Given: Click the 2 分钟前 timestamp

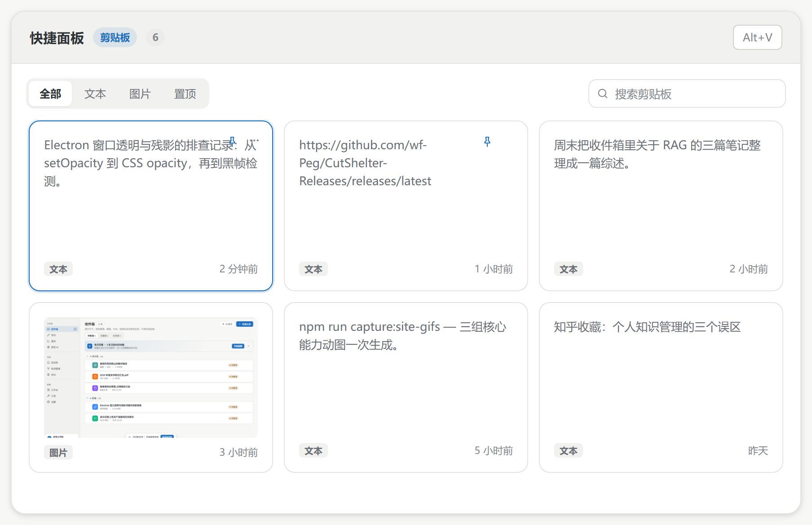Looking at the screenshot, I should (238, 269).
